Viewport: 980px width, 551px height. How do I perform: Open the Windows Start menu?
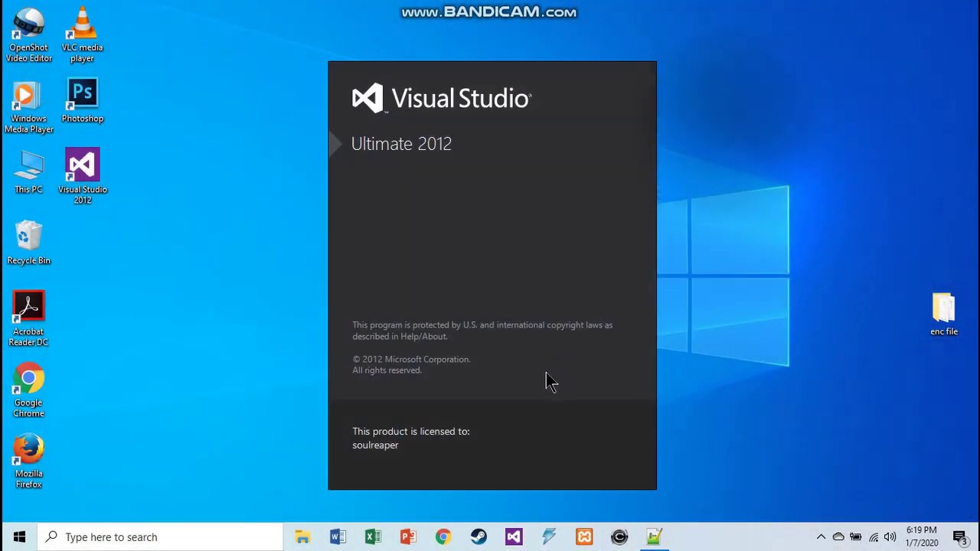19,537
